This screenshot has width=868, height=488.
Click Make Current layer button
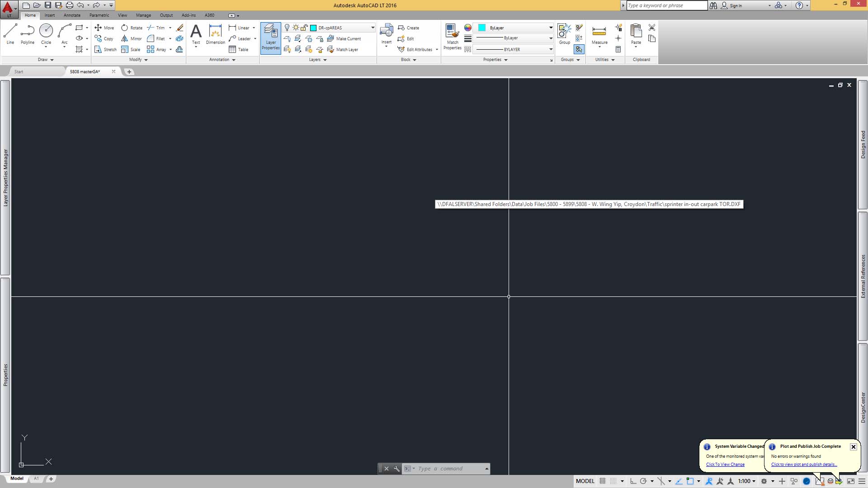(344, 38)
